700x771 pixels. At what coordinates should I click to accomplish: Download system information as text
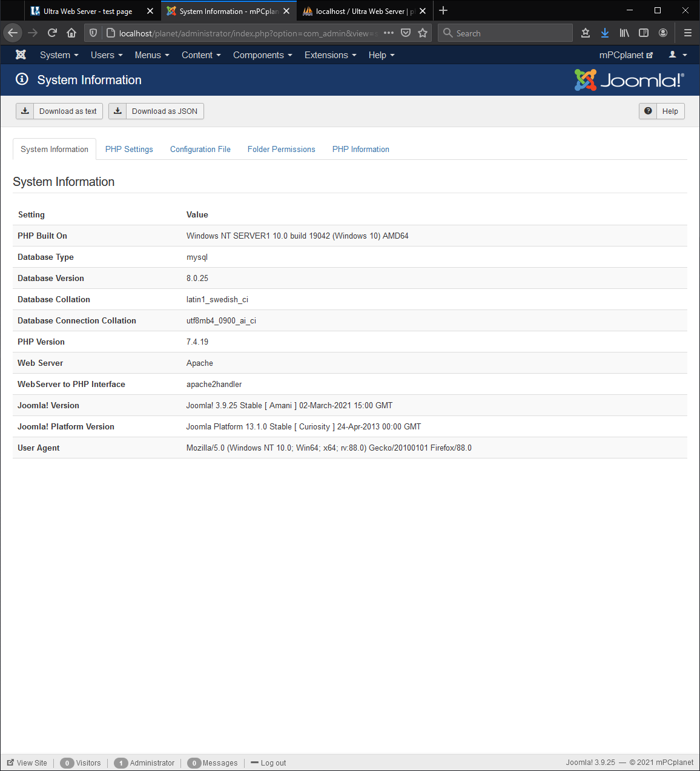(59, 111)
